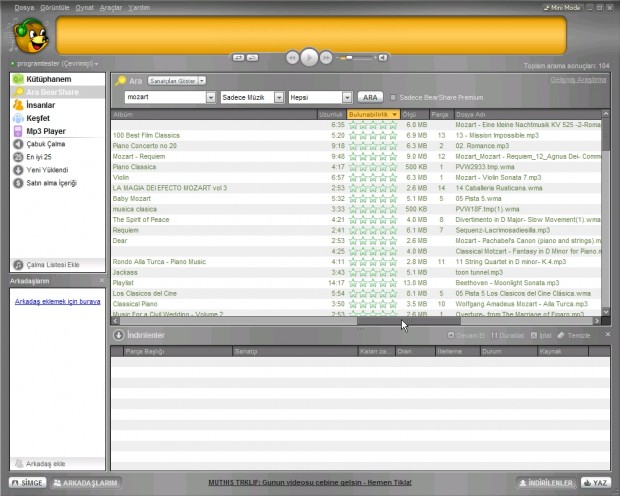Click Arkadaş eklemek için buraya link

tap(57, 301)
